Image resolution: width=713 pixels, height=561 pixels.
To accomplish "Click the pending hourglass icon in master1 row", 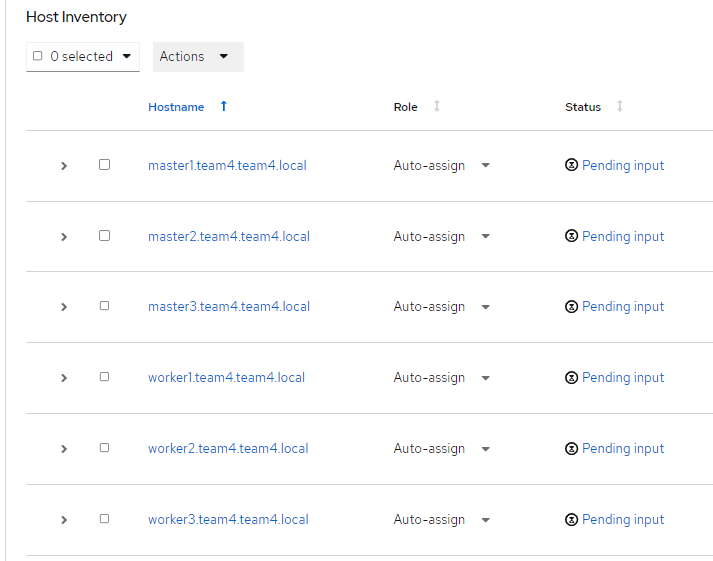I will 572,165.
